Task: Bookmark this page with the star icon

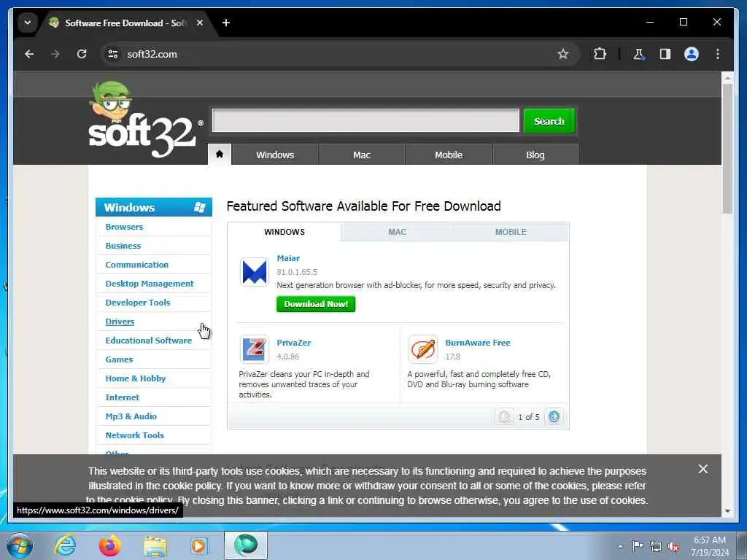Action: click(x=562, y=54)
